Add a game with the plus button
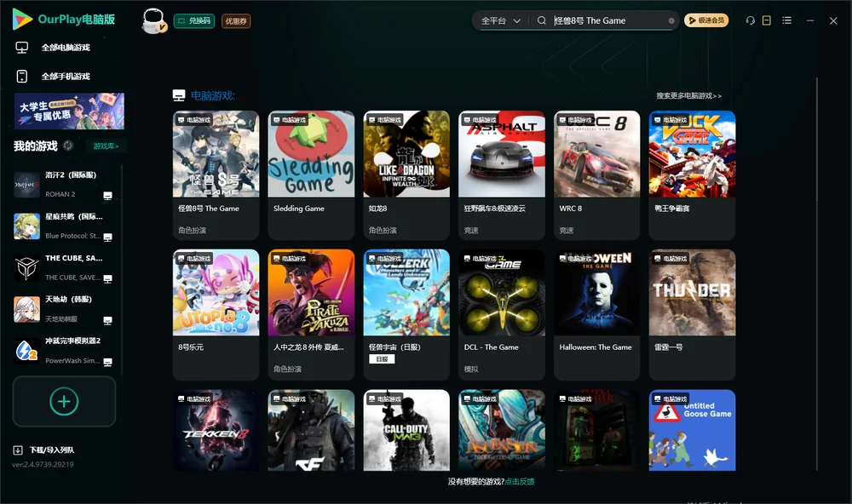The width and height of the screenshot is (852, 504). click(64, 401)
